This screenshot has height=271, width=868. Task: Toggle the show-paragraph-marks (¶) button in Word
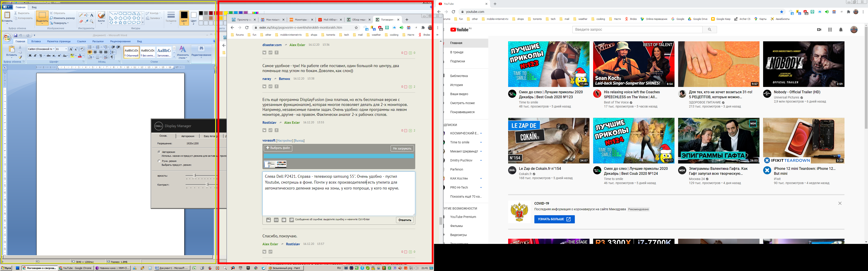(x=112, y=57)
